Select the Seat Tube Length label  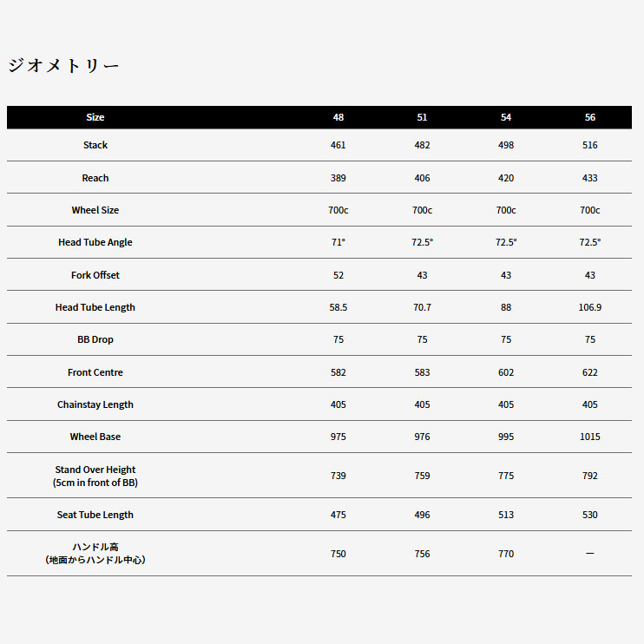pos(95,515)
